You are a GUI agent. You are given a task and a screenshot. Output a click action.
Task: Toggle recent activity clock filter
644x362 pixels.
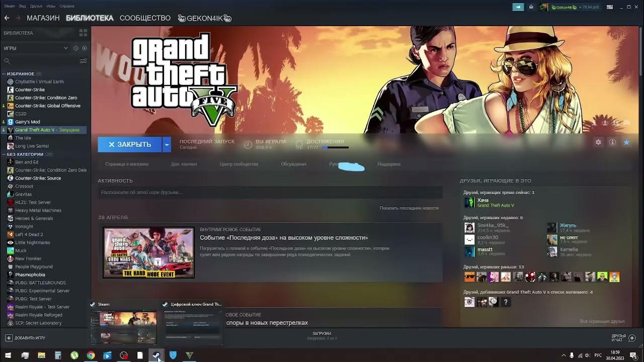[x=76, y=48]
